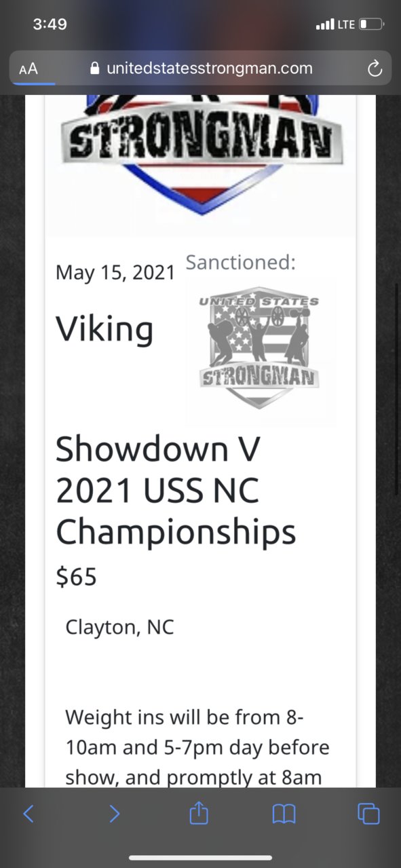Screen dimensions: 401x868
Task: Select the unitedstatesstrongman.com address field
Action: 201,68
